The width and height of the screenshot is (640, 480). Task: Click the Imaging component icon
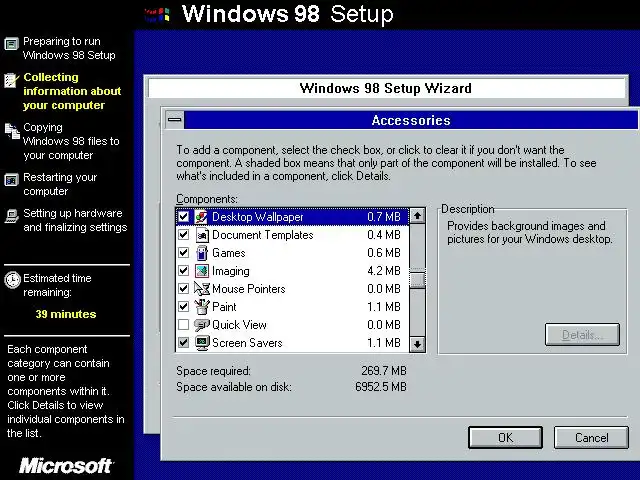pyautogui.click(x=202, y=271)
